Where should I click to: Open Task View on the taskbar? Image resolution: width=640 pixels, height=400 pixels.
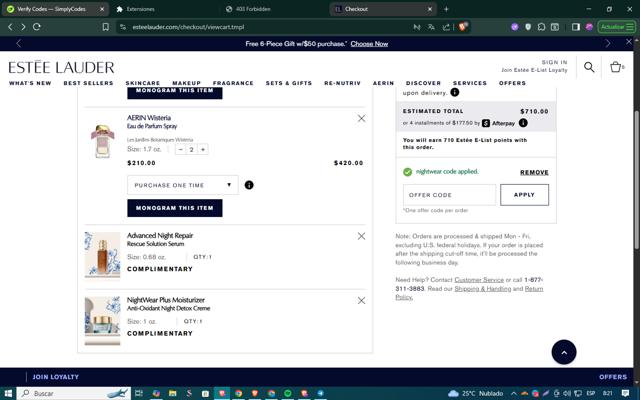(139, 393)
